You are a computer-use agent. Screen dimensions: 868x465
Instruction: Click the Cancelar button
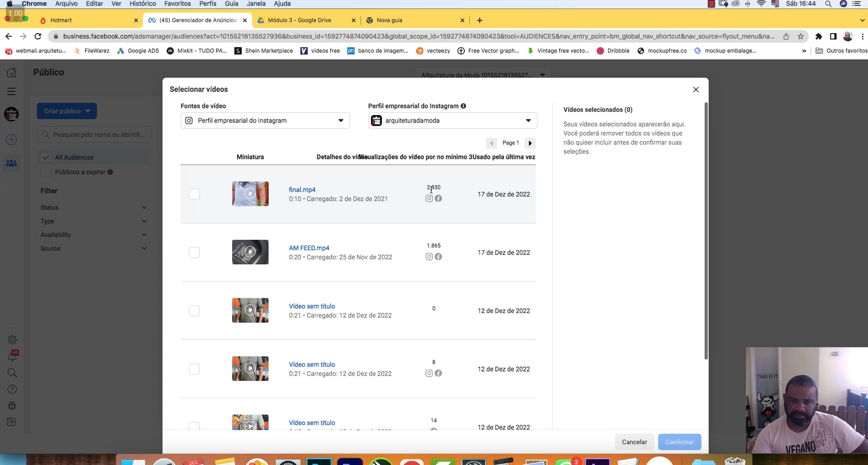[x=634, y=442]
